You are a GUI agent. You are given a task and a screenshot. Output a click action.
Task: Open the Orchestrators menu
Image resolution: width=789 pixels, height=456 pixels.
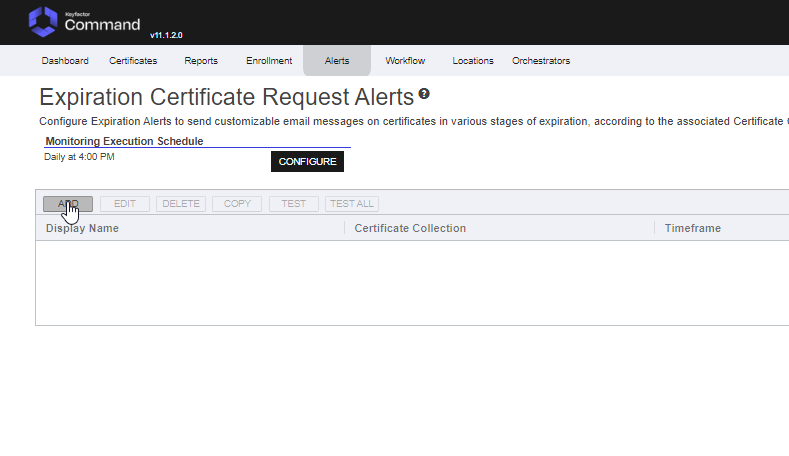tap(541, 61)
